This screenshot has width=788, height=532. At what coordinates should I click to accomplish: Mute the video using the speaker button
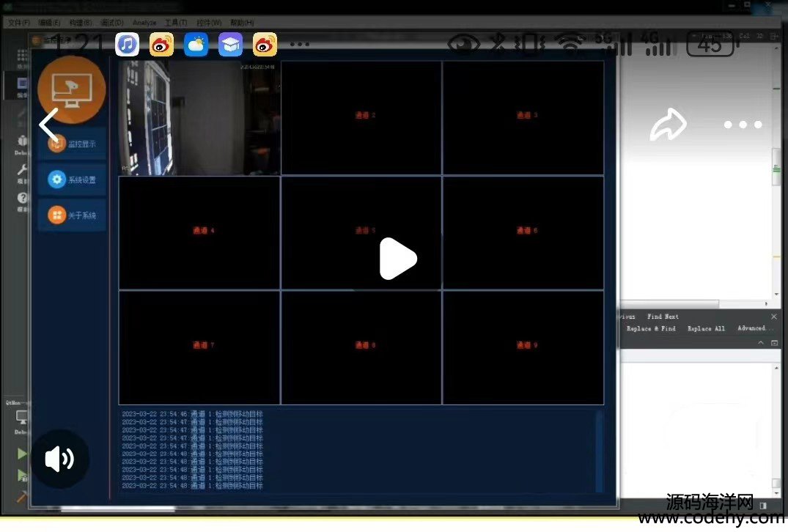60,459
